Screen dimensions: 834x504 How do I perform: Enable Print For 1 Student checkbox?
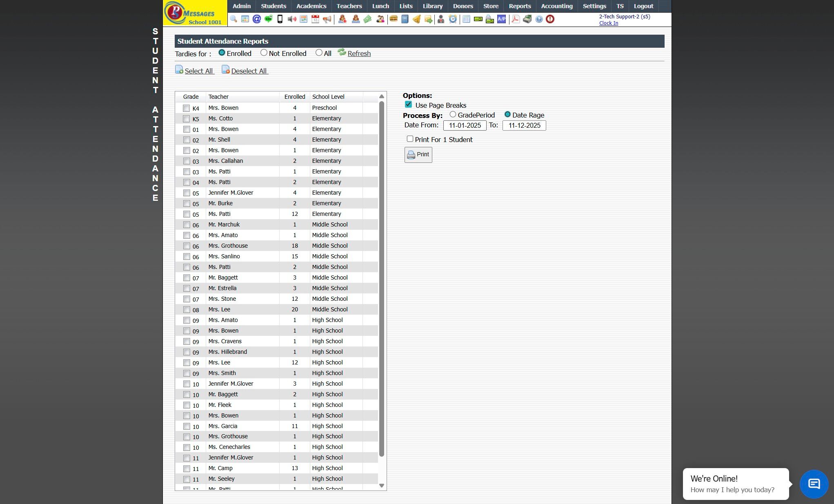coord(410,139)
